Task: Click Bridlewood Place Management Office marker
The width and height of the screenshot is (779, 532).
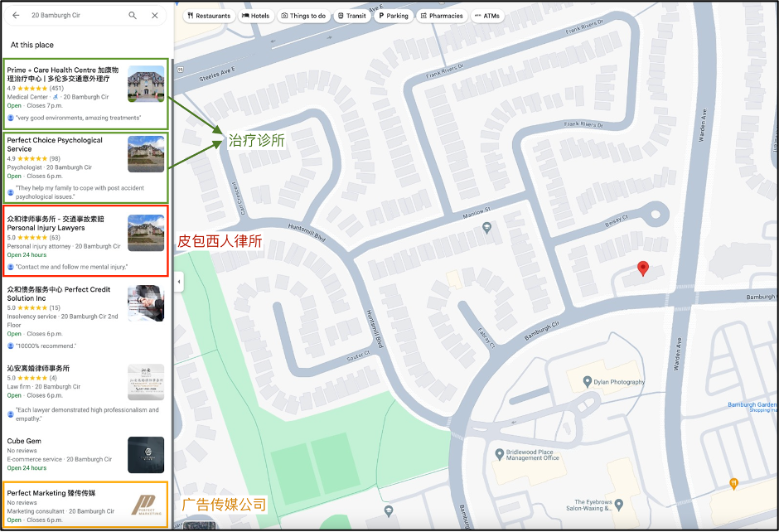Action: tap(500, 454)
